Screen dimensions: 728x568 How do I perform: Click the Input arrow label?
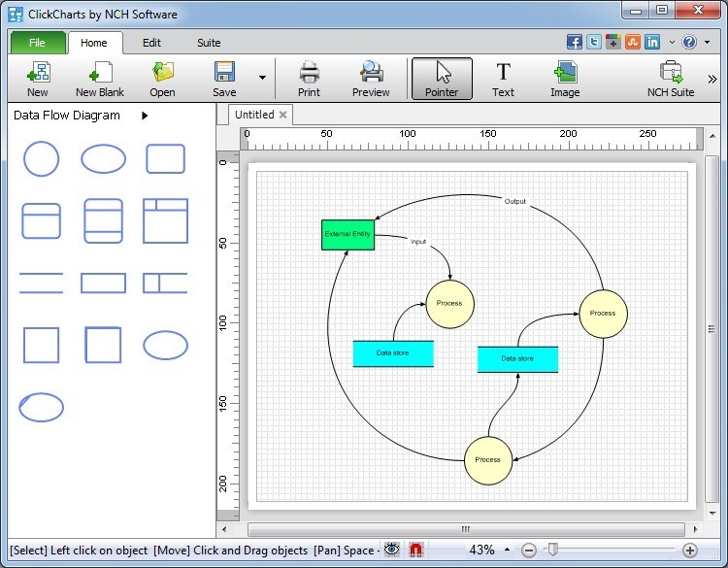coord(417,242)
